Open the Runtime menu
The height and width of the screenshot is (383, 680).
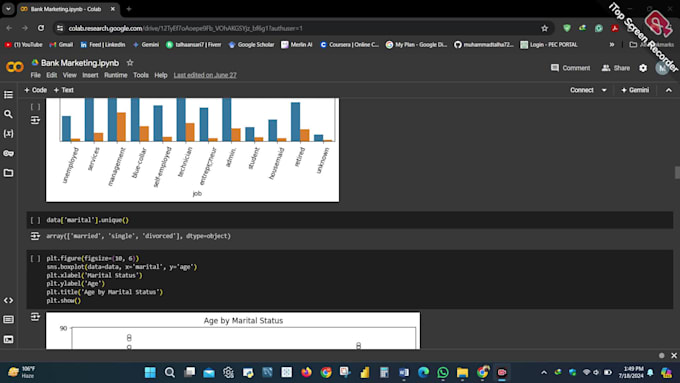coord(116,75)
